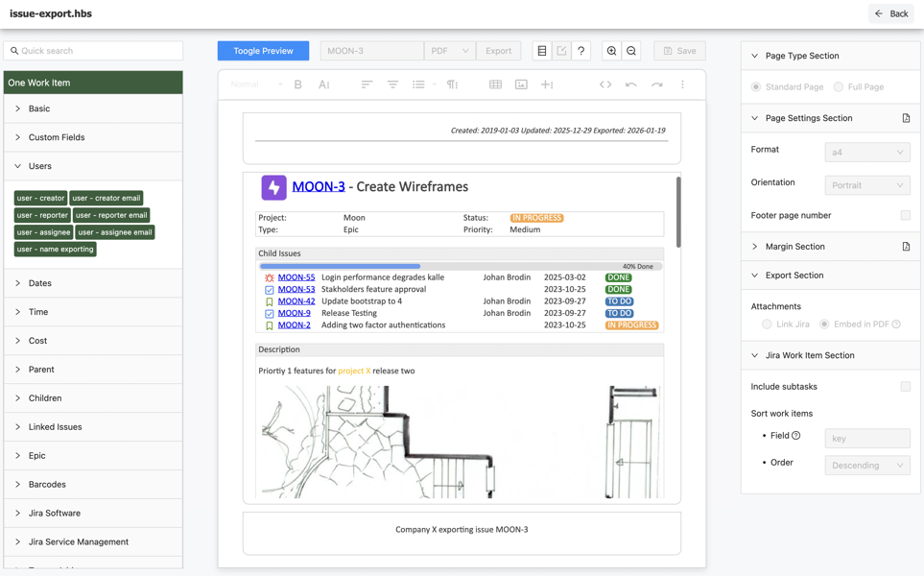Click Margin Section document icon
The width and height of the screenshot is (924, 576).
[907, 247]
